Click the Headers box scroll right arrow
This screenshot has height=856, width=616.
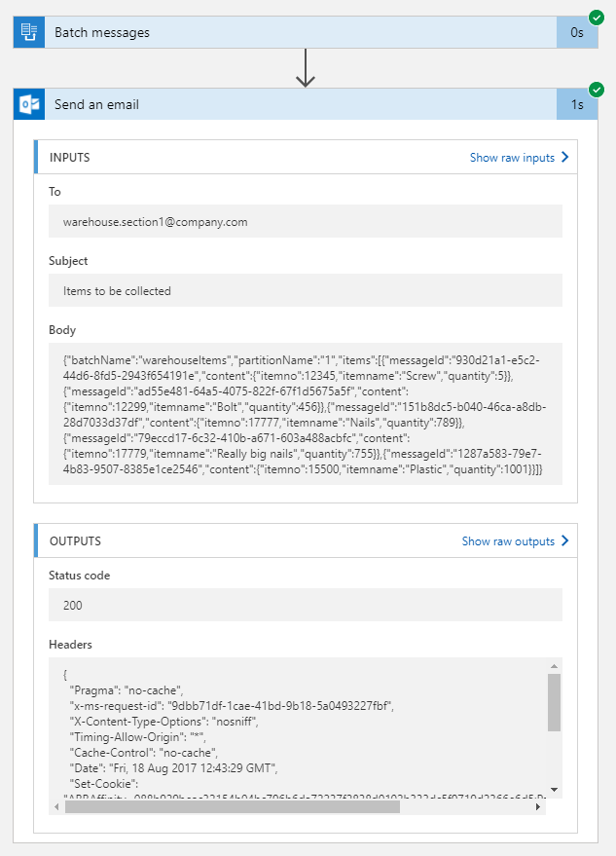(x=539, y=807)
